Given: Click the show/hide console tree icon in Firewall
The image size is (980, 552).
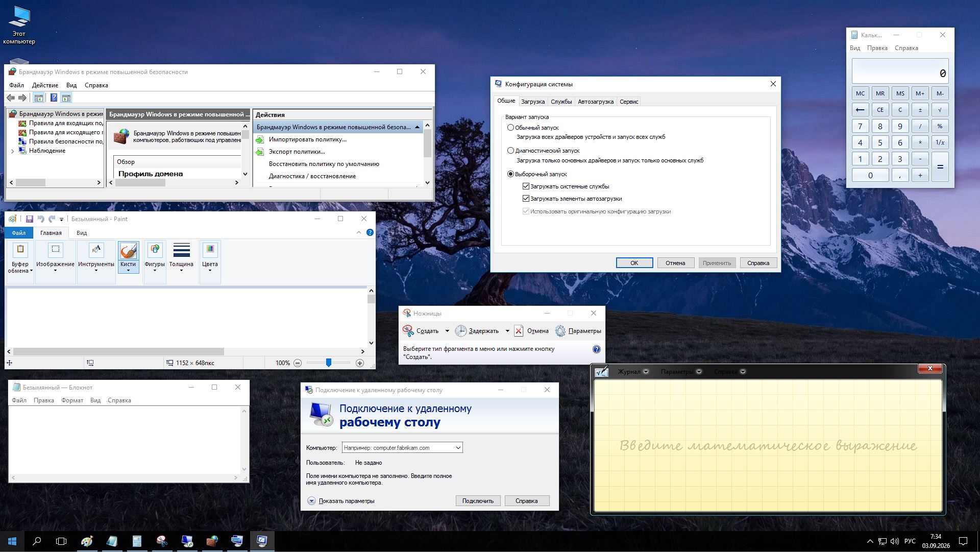Looking at the screenshot, I should [39, 98].
